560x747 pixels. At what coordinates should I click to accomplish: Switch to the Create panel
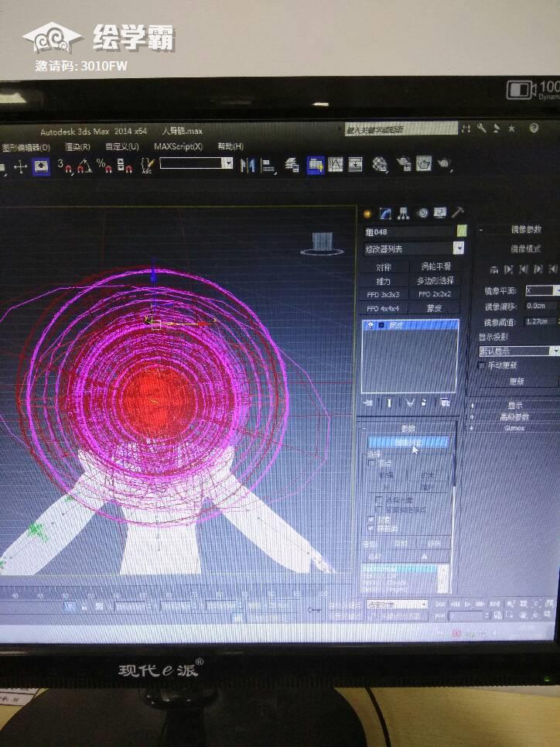(x=367, y=214)
